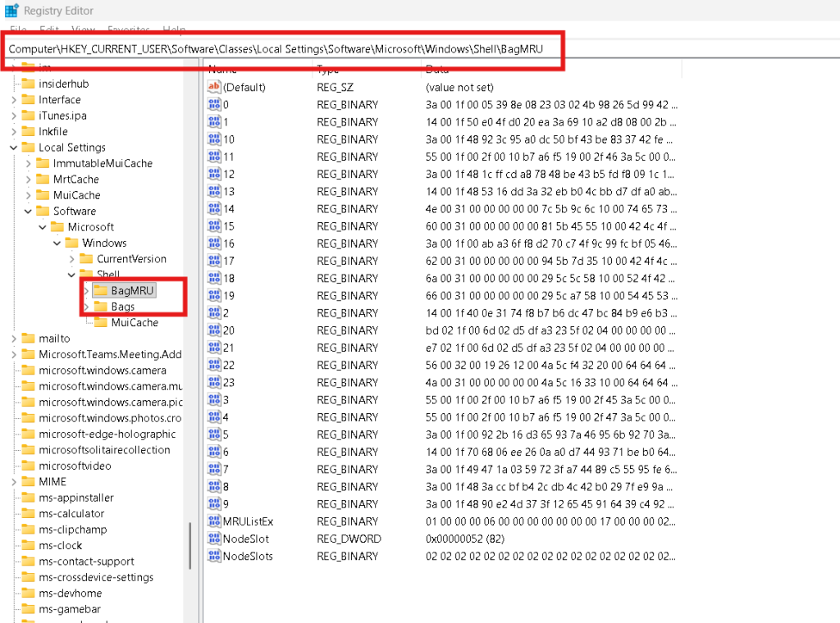The width and height of the screenshot is (840, 623).
Task: Sort values by the Type column header
Action: click(328, 70)
